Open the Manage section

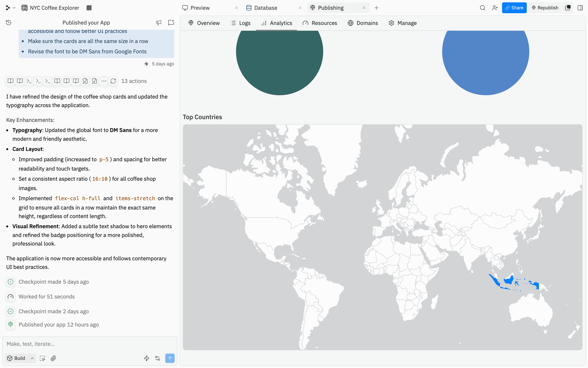403,23
